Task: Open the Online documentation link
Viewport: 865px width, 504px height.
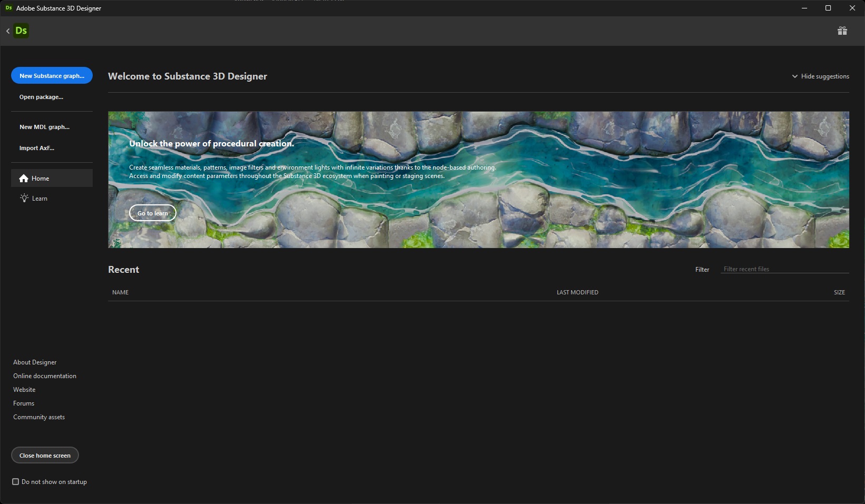Action: (x=45, y=376)
